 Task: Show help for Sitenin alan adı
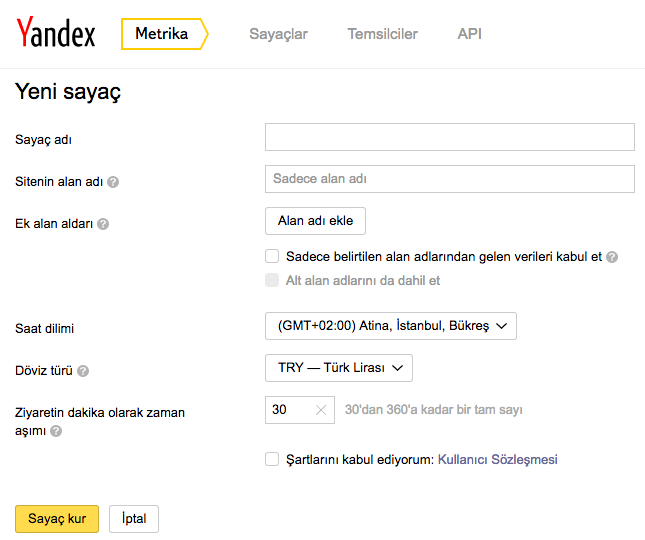[x=113, y=182]
